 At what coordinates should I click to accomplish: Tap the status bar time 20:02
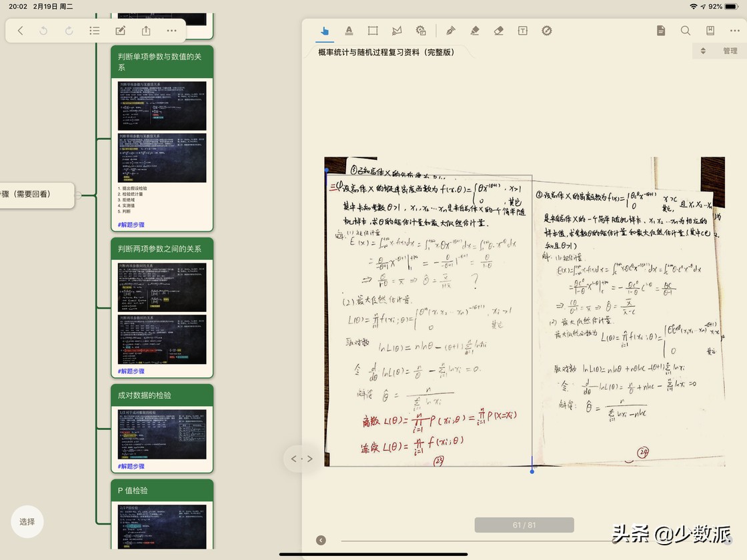(18, 7)
